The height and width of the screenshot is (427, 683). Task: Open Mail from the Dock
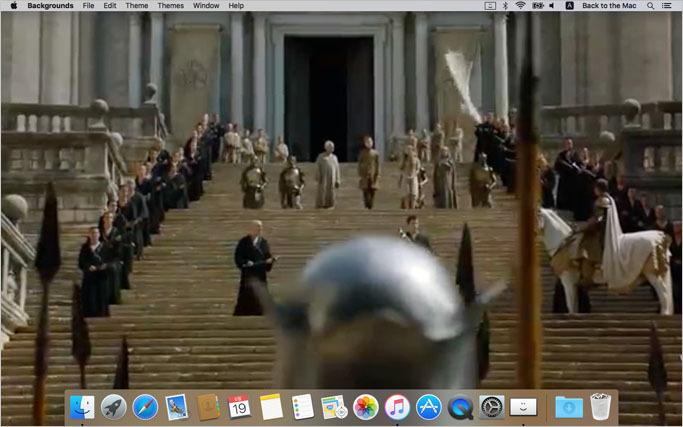(176, 407)
